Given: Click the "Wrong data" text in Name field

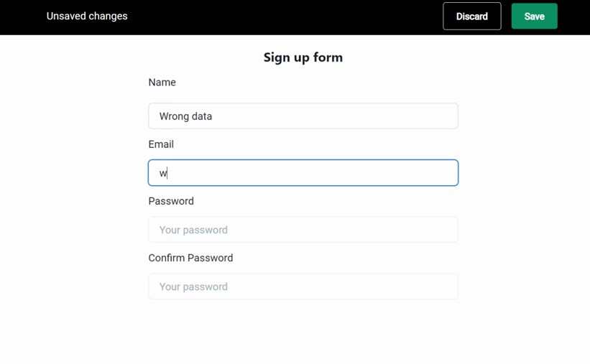Looking at the screenshot, I should click(185, 116).
